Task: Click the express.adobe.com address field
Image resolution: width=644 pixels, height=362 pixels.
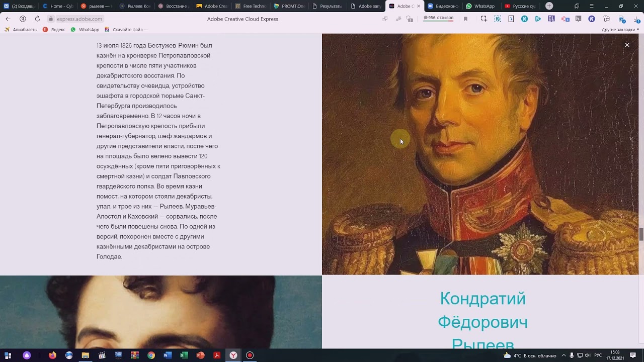Action: click(x=79, y=19)
